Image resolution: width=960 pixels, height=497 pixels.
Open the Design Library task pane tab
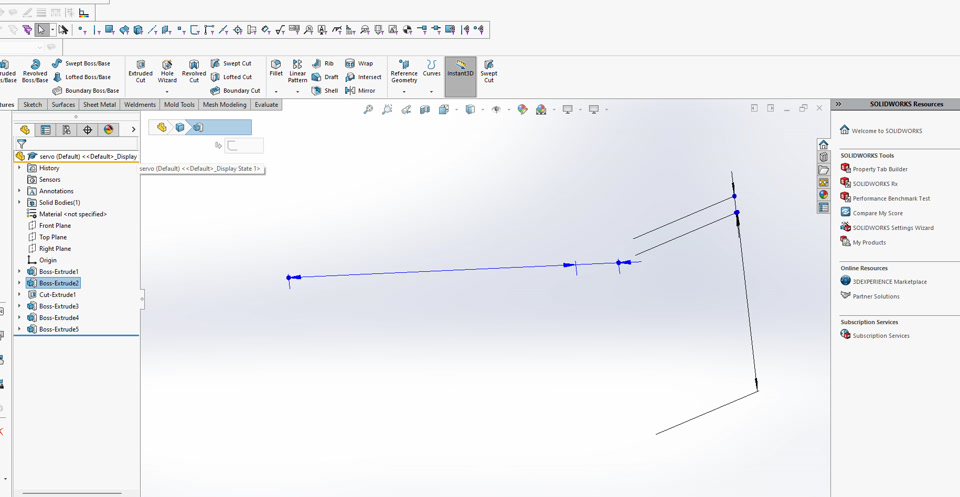(x=823, y=157)
